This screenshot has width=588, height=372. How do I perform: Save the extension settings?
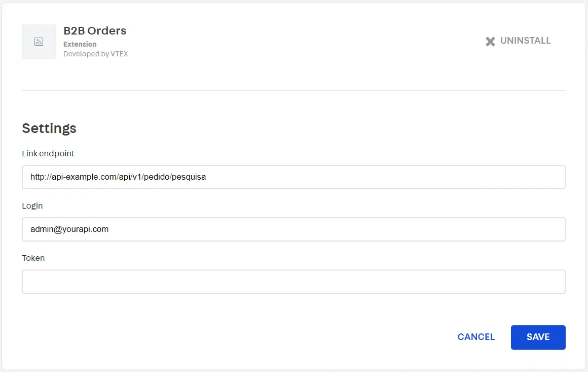coord(538,337)
